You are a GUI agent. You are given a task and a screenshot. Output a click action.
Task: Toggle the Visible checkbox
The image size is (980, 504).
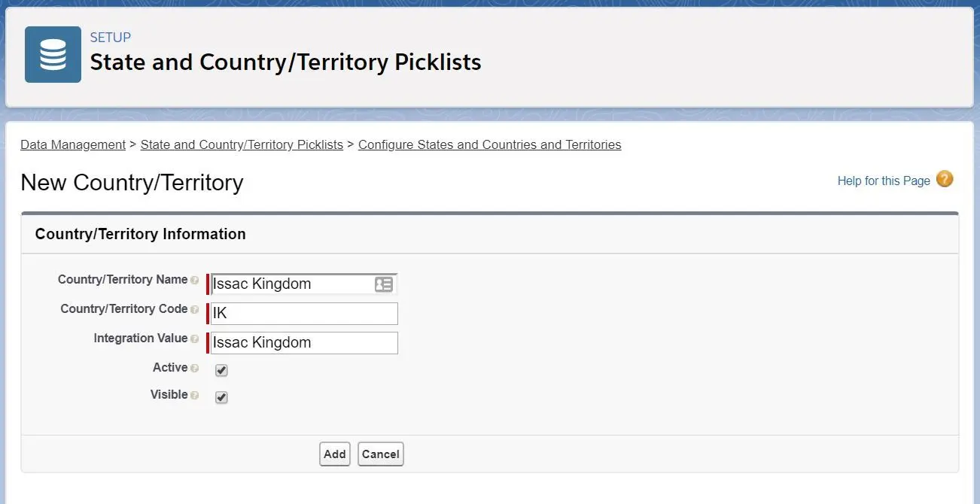click(x=221, y=397)
